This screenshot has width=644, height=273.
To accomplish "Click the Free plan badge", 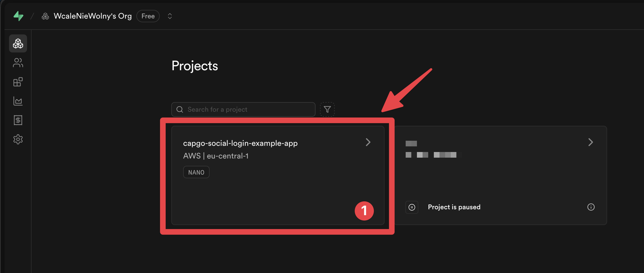I will point(148,16).
